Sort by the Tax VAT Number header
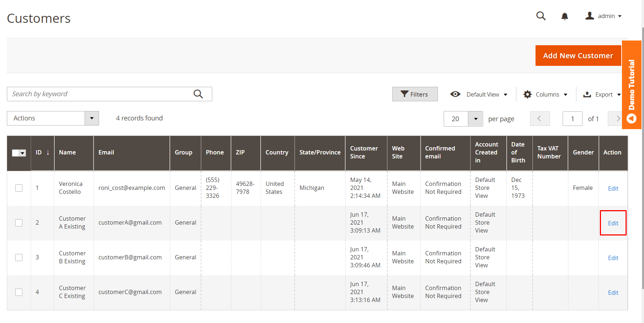Image resolution: width=644 pixels, height=323 pixels. pos(550,153)
